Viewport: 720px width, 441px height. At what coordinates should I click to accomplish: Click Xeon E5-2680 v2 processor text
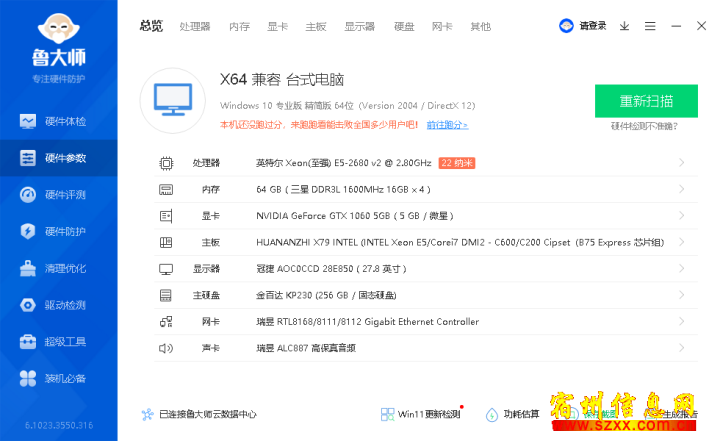click(x=343, y=163)
